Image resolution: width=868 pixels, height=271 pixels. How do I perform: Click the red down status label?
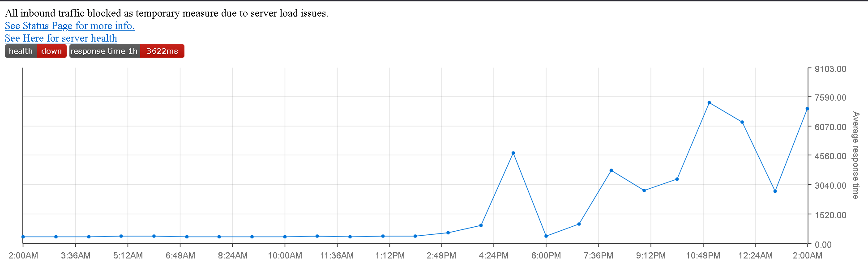(x=51, y=51)
